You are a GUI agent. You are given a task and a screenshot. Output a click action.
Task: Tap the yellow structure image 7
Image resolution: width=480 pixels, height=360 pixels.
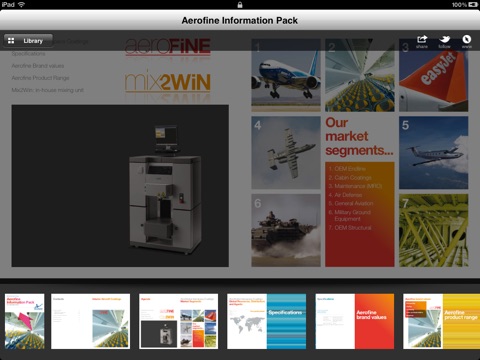tap(434, 230)
